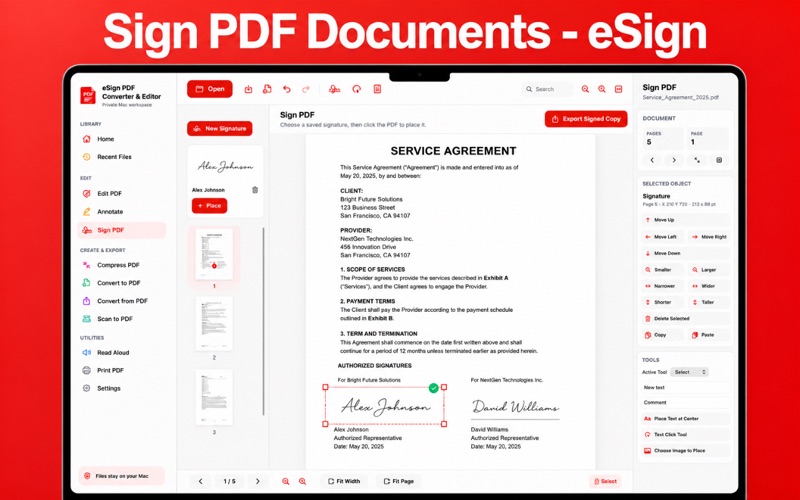Click Move Right
Screen dimensions: 800x500
[x=709, y=237]
